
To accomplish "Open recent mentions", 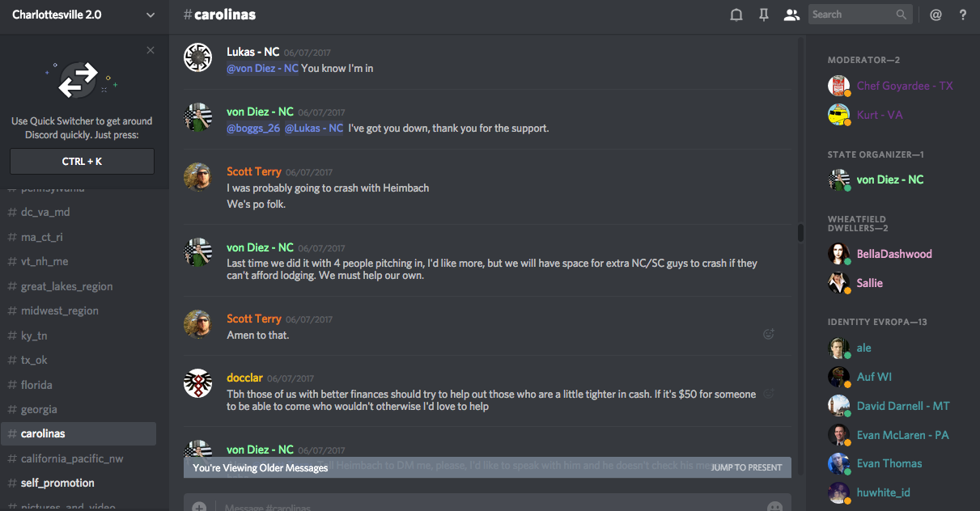I will coord(935,15).
